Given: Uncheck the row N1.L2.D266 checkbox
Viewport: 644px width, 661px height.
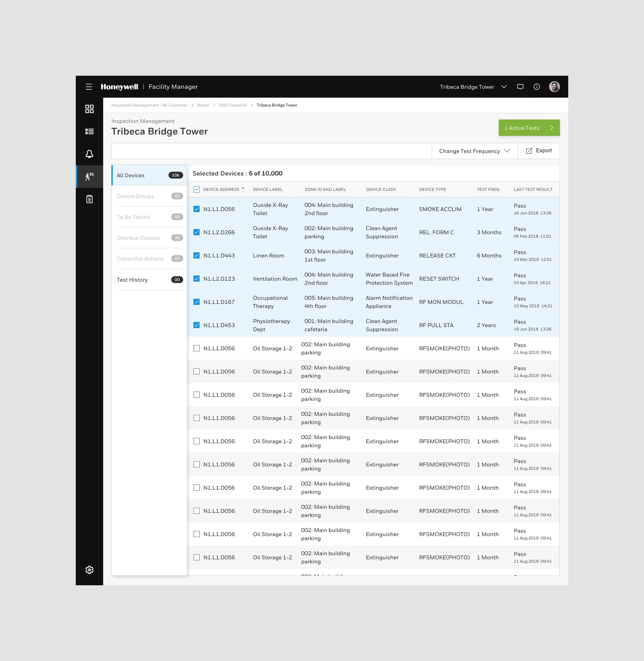Looking at the screenshot, I should pos(196,232).
